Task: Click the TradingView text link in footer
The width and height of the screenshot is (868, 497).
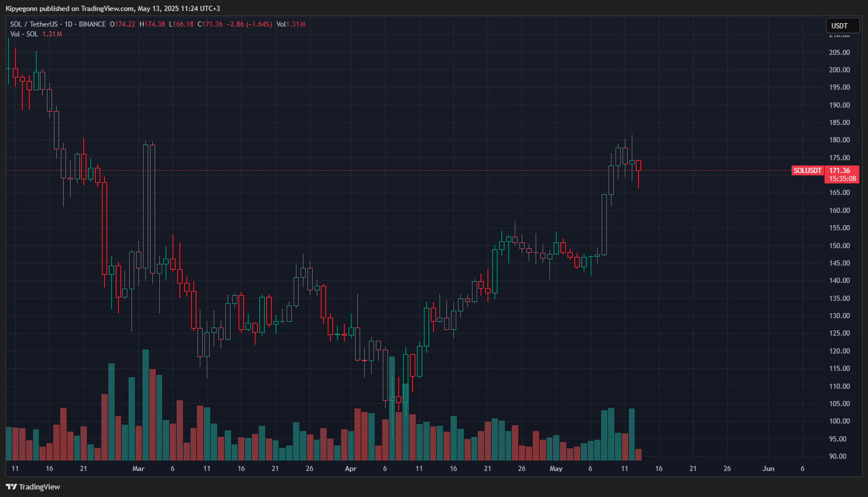Action: coord(39,487)
